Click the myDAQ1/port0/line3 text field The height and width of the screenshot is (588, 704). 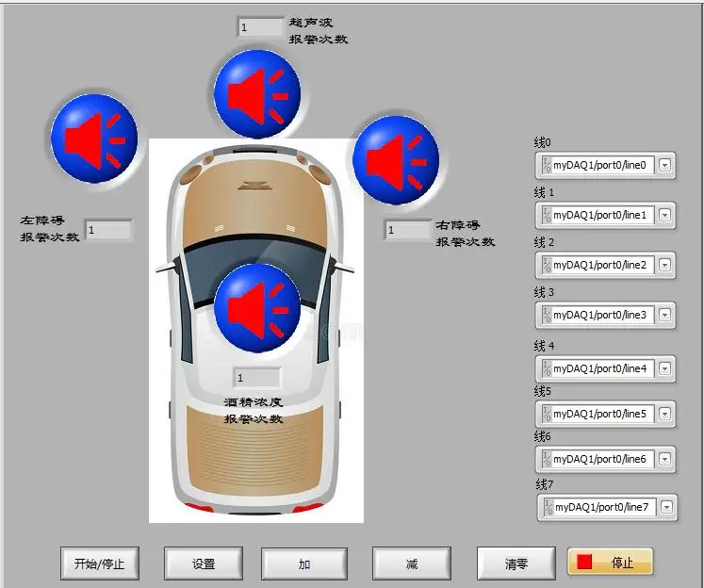point(602,315)
